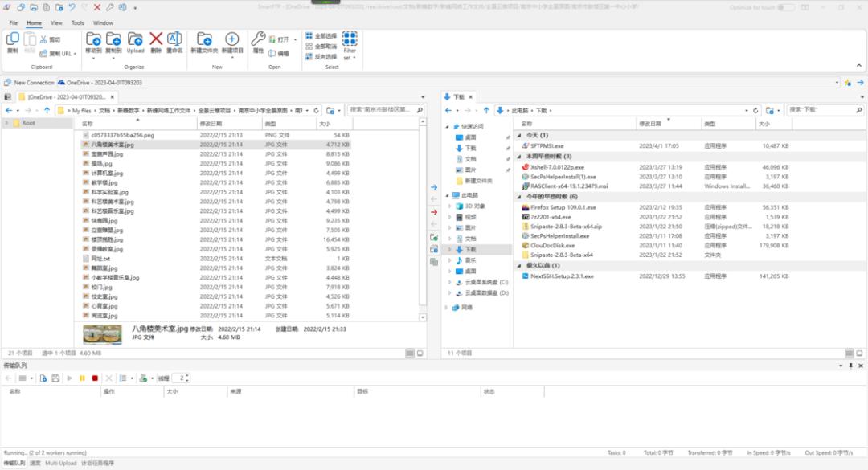Click the undo arrow in quick access toolbar

point(72,8)
